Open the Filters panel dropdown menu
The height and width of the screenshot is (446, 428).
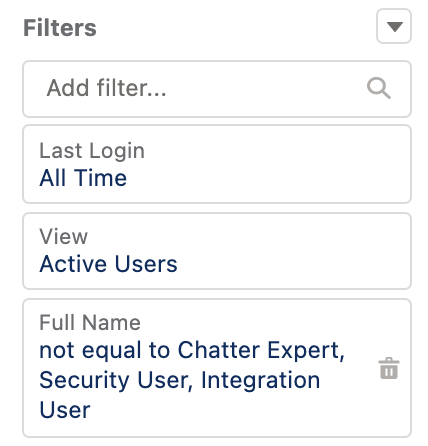(x=394, y=26)
